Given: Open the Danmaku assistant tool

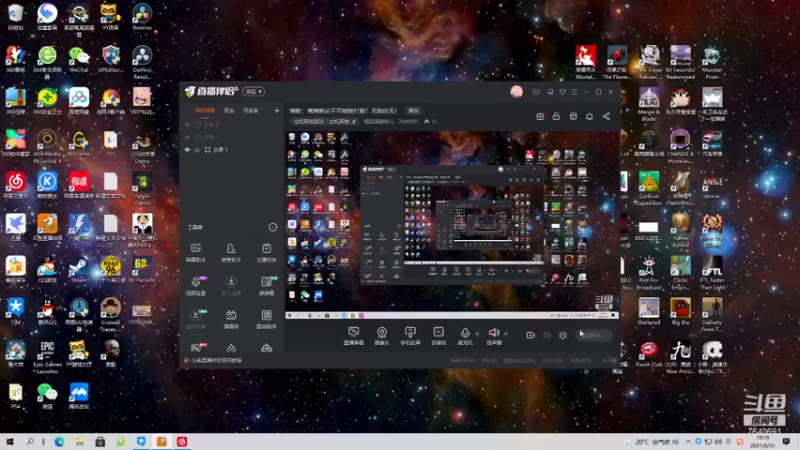Looking at the screenshot, I should (195, 253).
